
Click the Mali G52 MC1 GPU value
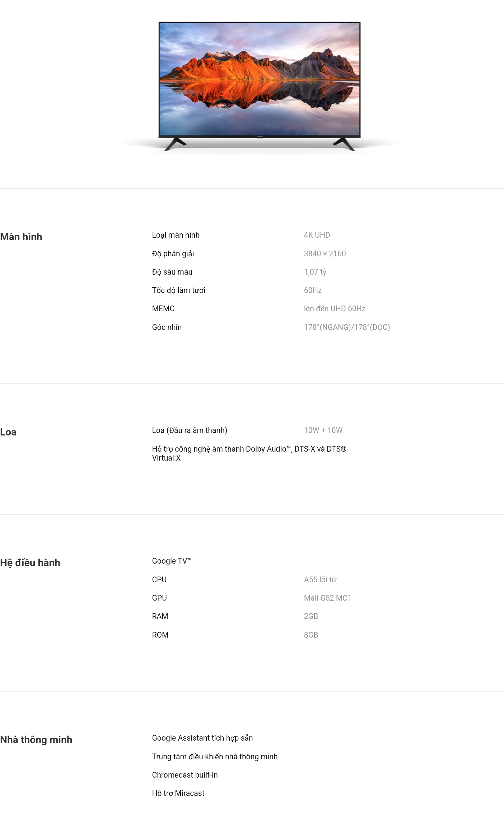(x=327, y=598)
